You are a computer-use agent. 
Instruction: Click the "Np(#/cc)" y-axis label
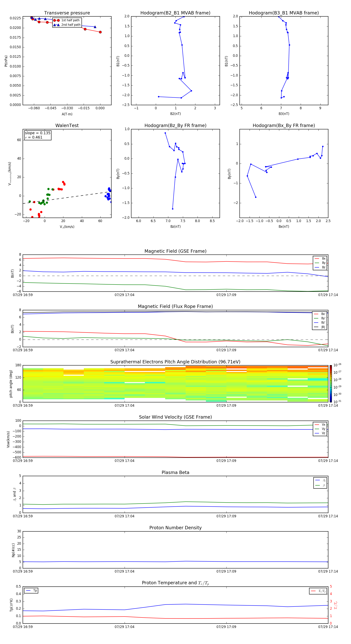[x=13, y=550]
